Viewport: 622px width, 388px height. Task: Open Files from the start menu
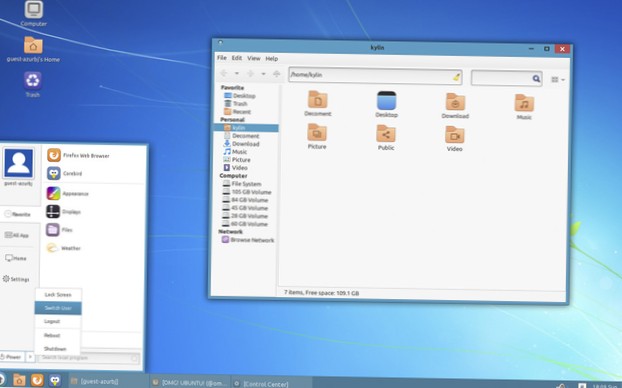(59, 229)
